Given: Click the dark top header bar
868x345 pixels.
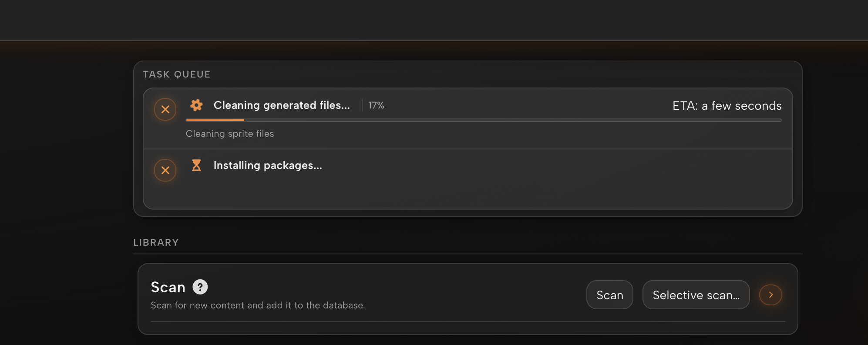Looking at the screenshot, I should click(434, 20).
